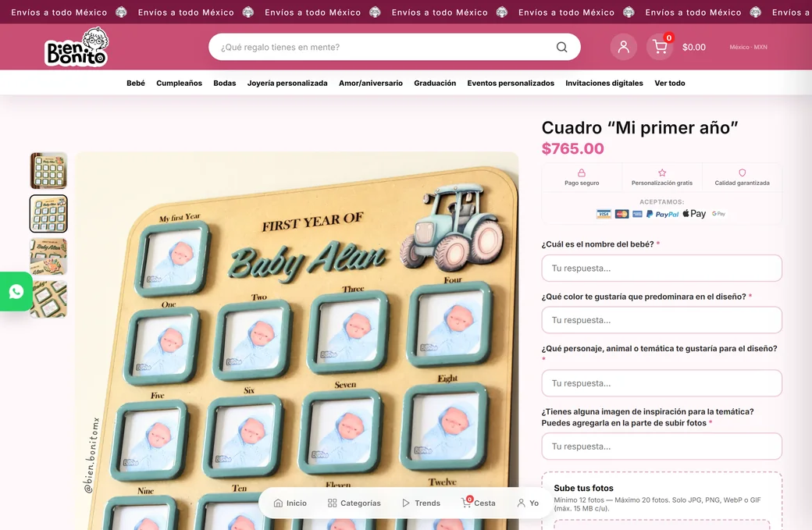Open the Bebé menu
The height and width of the screenshot is (530, 812).
click(x=136, y=83)
